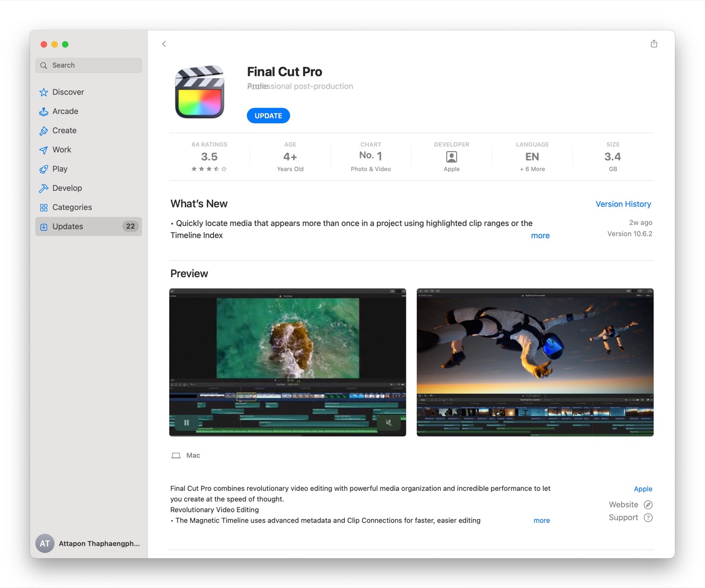Click the 22 updates badge
The image size is (705, 588).
(x=130, y=227)
